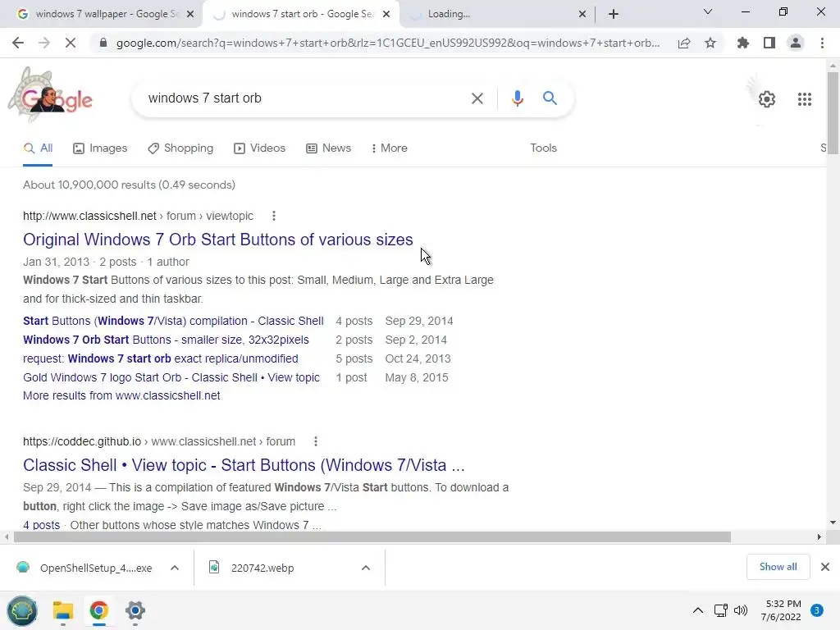Click the address bar URL
840x630 pixels.
[x=388, y=43]
